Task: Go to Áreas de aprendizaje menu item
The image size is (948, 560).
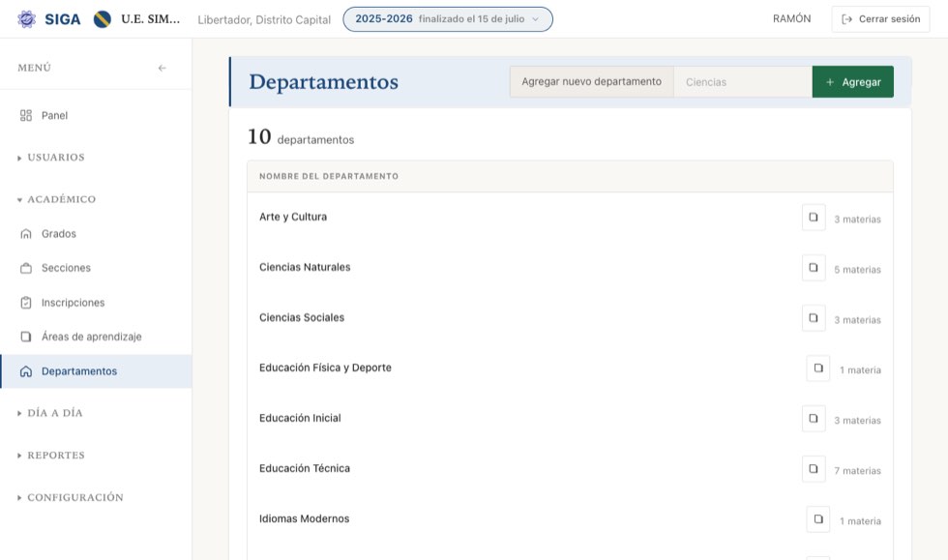Action: click(x=96, y=337)
